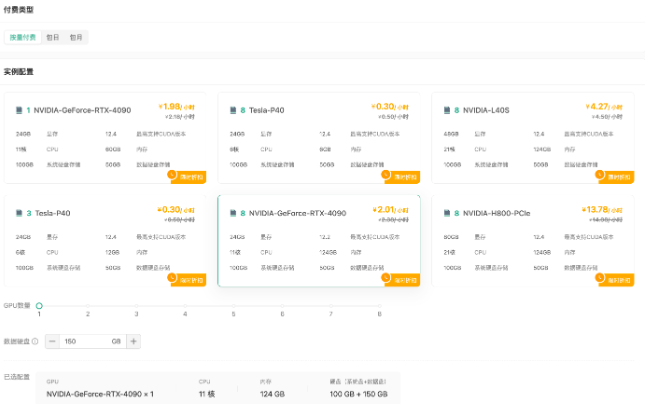Click the 11 核 CPU value in summary

click(207, 394)
